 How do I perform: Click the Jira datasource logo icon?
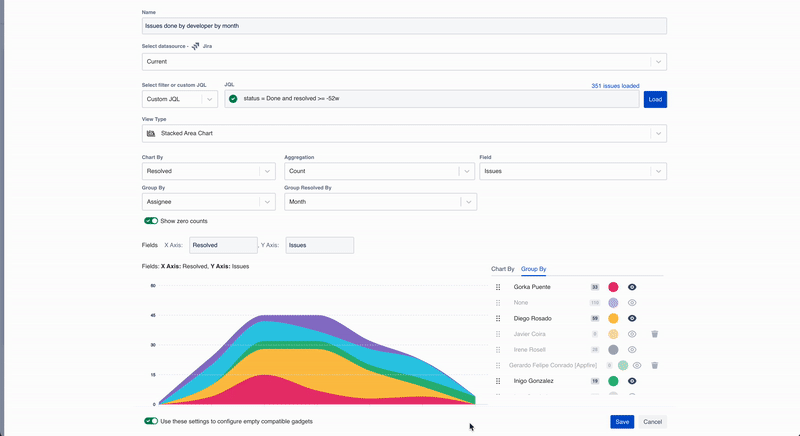click(x=196, y=46)
